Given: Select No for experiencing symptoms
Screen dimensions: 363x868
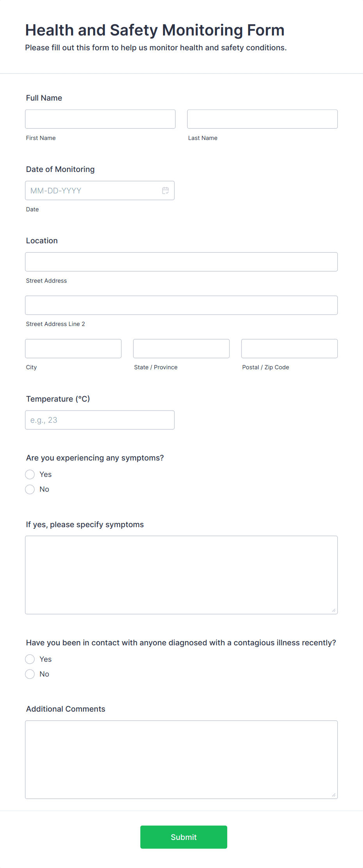Looking at the screenshot, I should pos(30,489).
